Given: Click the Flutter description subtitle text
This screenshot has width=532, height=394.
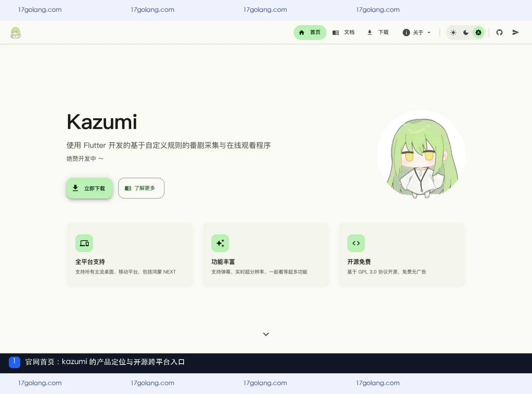Looking at the screenshot, I should tap(168, 145).
